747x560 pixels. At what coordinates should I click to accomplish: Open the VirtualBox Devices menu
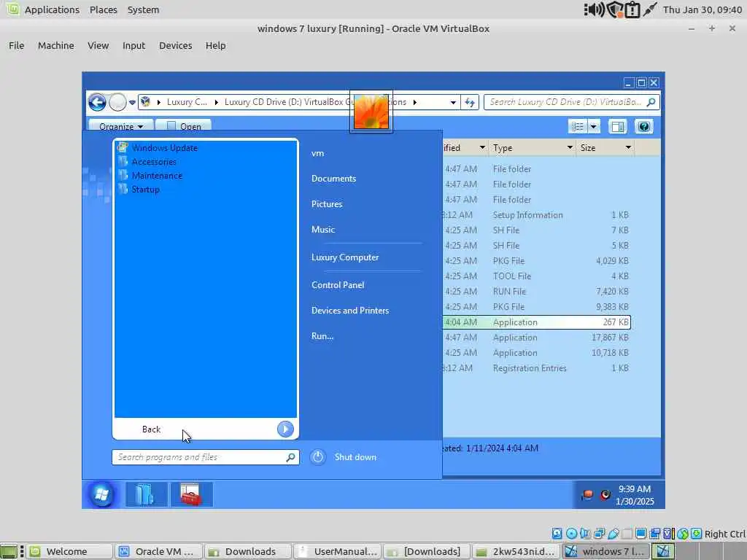click(175, 46)
